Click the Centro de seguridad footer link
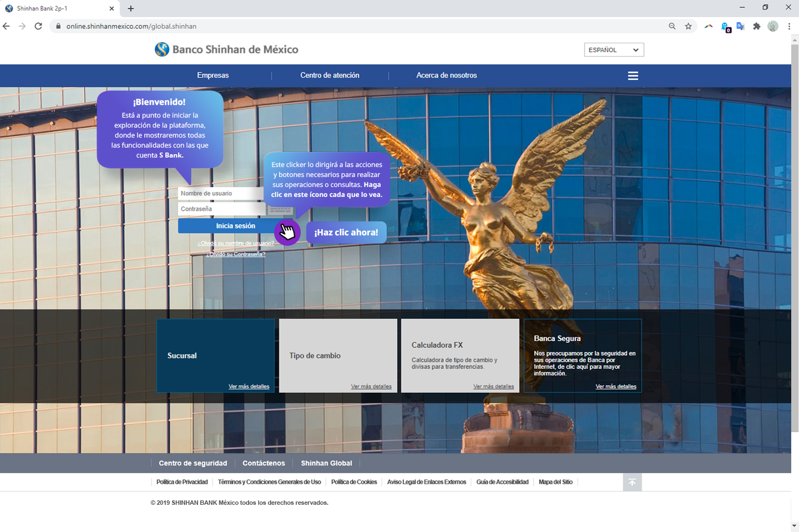This screenshot has height=532, width=799. click(193, 463)
